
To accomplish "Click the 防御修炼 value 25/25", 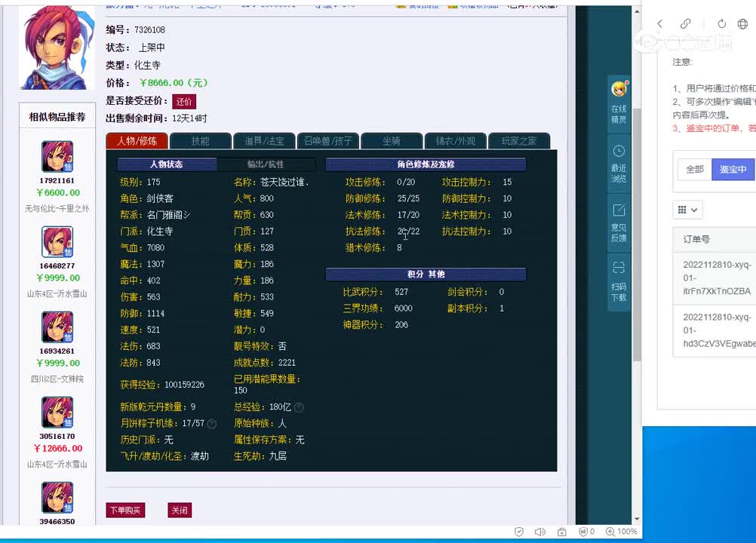I will (408, 198).
